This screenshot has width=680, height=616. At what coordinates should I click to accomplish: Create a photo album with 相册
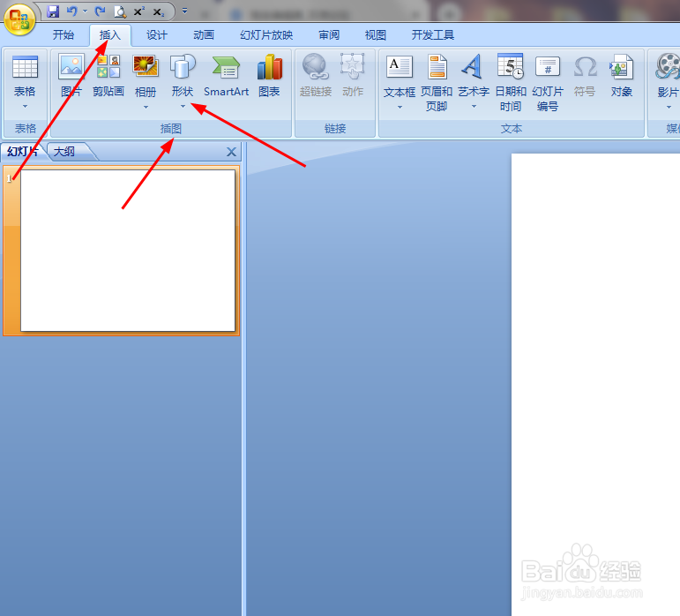coord(146,75)
